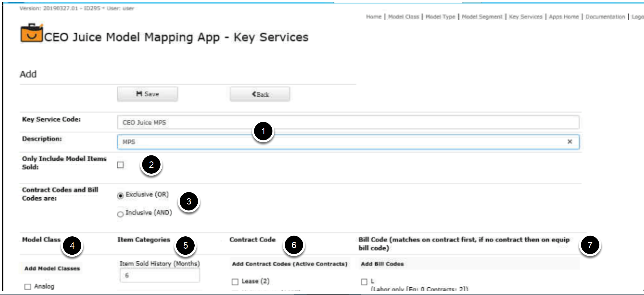644x295 pixels.
Task: Click the version and user info text
Action: click(x=77, y=8)
